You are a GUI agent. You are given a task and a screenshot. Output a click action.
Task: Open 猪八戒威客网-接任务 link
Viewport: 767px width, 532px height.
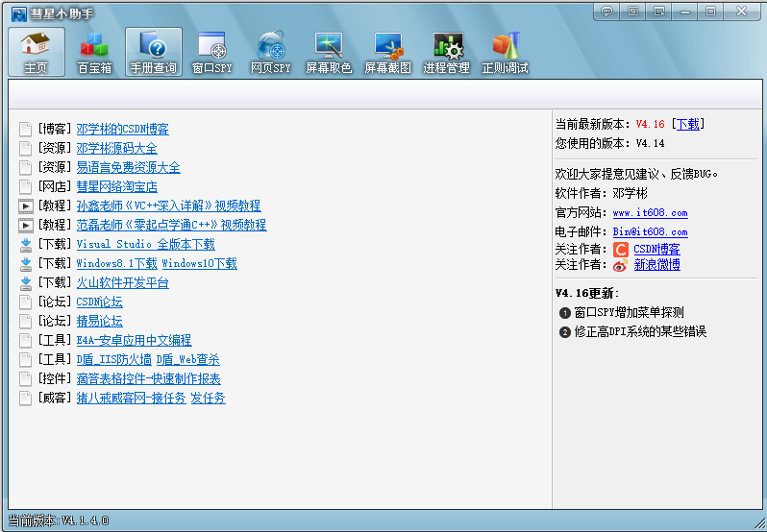pyautogui.click(x=132, y=399)
